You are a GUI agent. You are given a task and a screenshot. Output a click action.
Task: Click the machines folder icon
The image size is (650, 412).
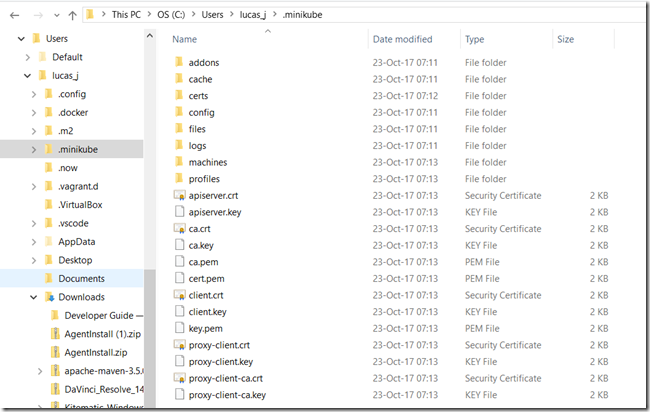tap(179, 162)
